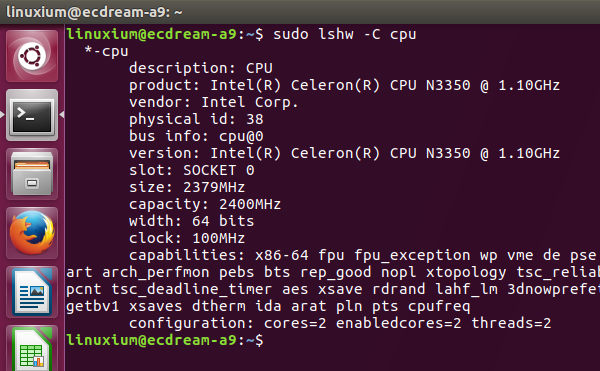Click the linuxium@ecdream-a9 window title bar
Viewport: 600px width, 371px height.
300,12
